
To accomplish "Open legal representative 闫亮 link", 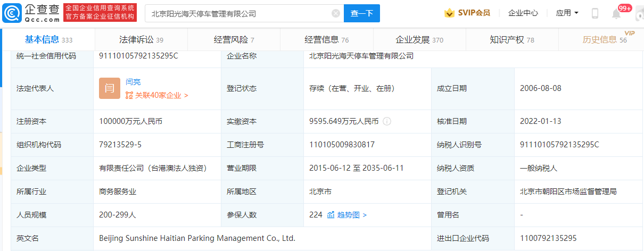I will 133,82.
